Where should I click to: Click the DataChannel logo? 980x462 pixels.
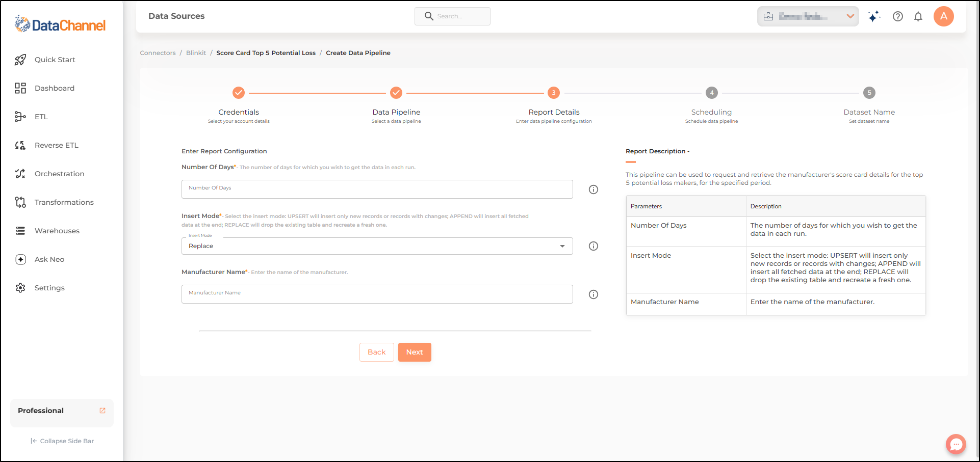tap(60, 24)
